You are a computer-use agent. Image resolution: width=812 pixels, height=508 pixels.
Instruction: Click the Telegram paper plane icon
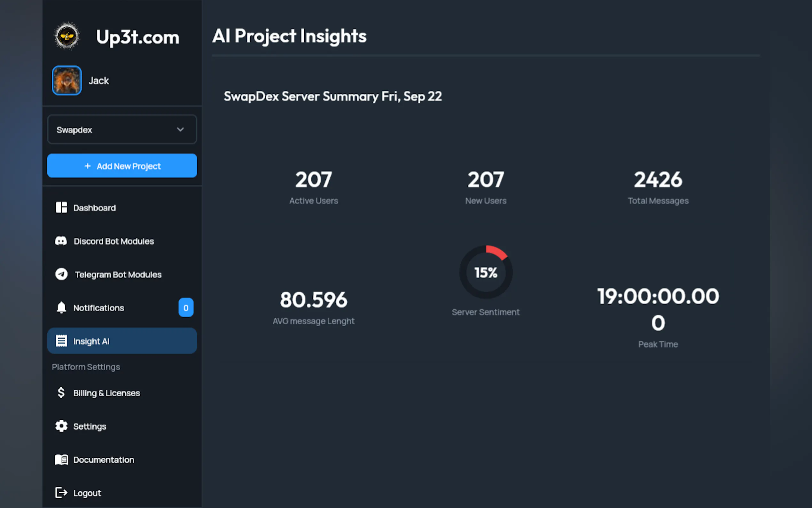pos(61,274)
